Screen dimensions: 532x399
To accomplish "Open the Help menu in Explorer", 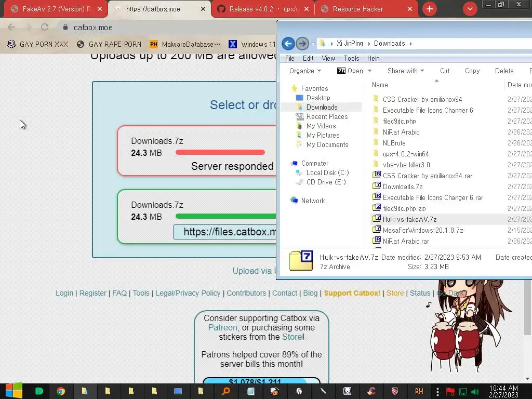I will (x=373, y=58).
